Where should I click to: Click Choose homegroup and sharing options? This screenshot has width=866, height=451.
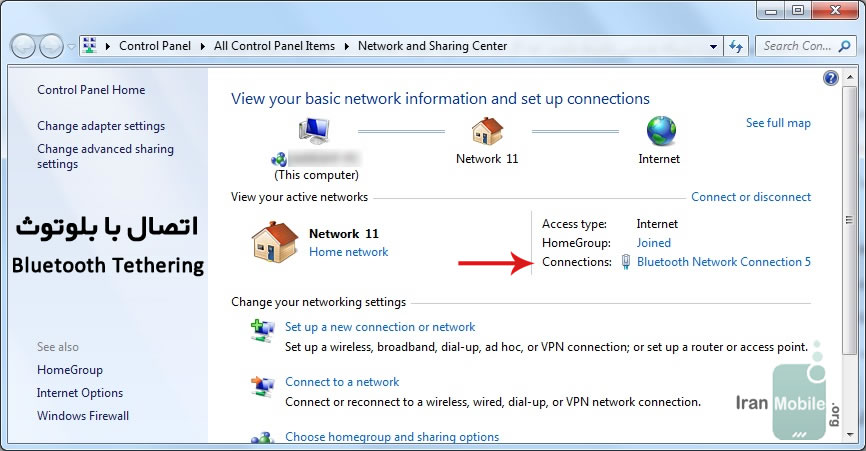tap(392, 437)
